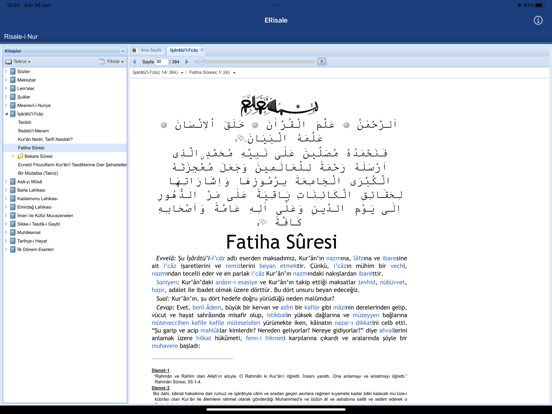Image resolution: width=552 pixels, height=414 pixels.
Task: Click the page slider handle
Action: pos(201,62)
